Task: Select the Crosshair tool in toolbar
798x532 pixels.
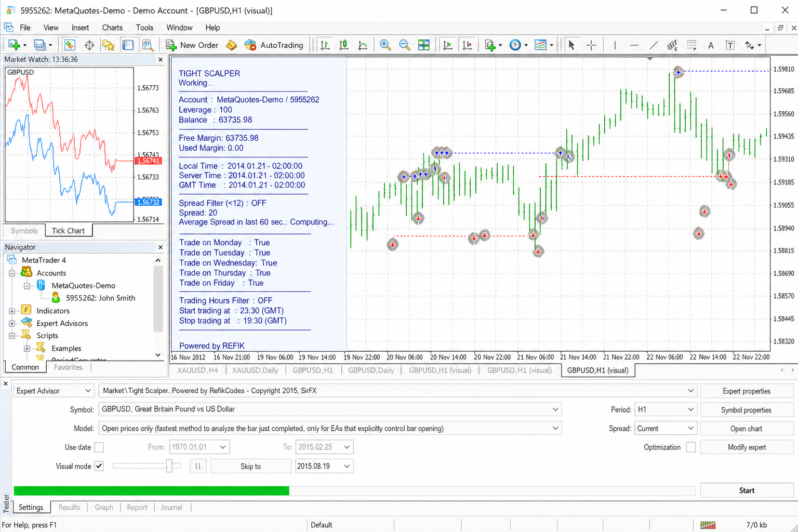Action: pos(591,45)
